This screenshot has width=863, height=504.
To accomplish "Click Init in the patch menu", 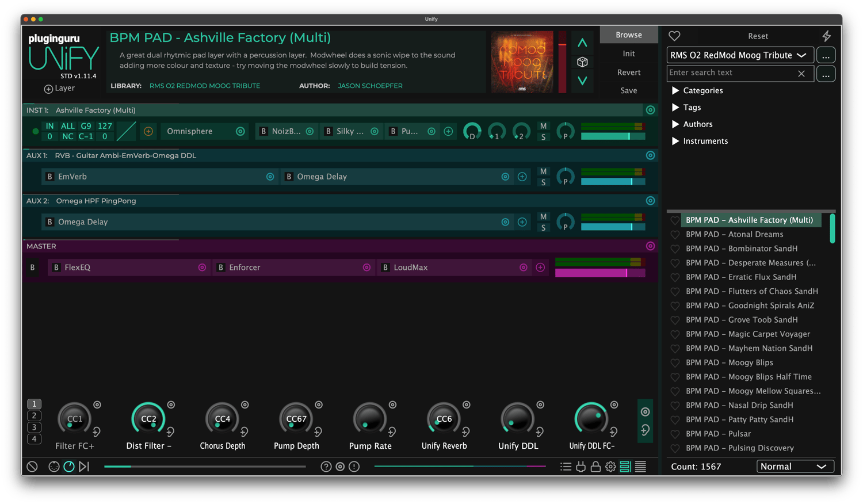I will click(628, 54).
